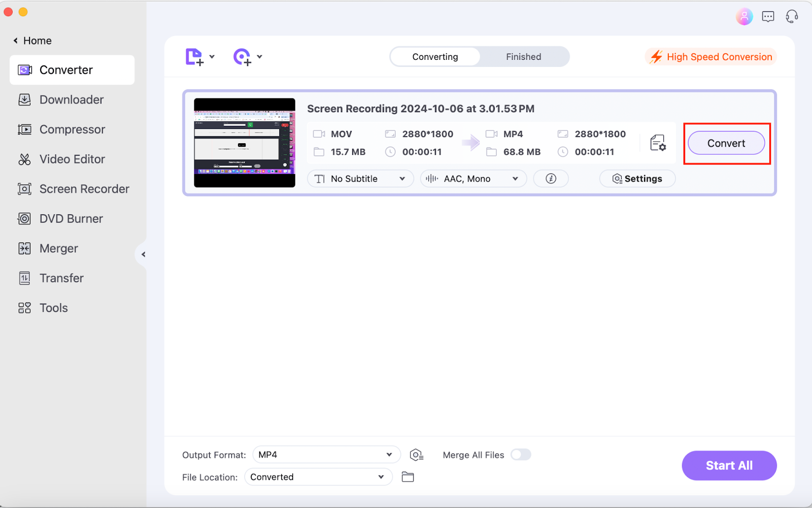Image resolution: width=812 pixels, height=508 pixels.
Task: Open the output file settings icon
Action: tap(658, 143)
